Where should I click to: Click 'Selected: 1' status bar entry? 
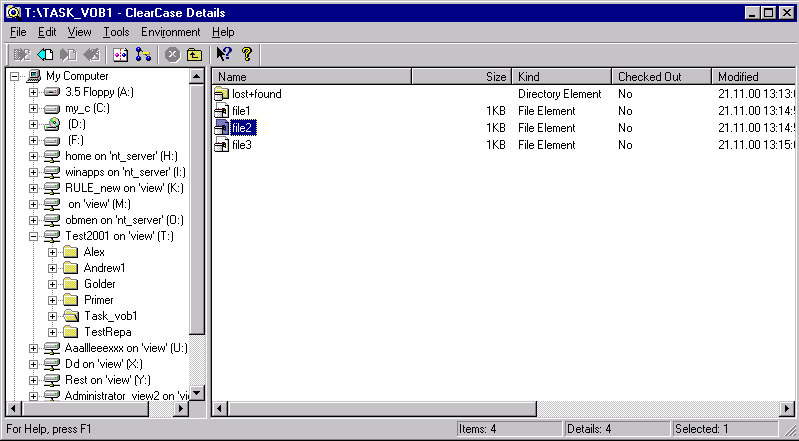point(726,429)
